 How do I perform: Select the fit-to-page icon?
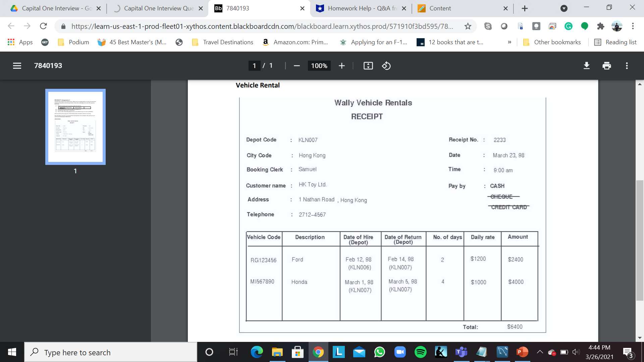pyautogui.click(x=368, y=66)
